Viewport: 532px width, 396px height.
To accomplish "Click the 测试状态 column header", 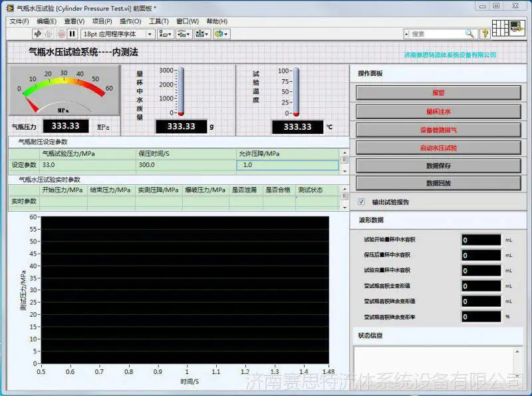I will pos(311,190).
